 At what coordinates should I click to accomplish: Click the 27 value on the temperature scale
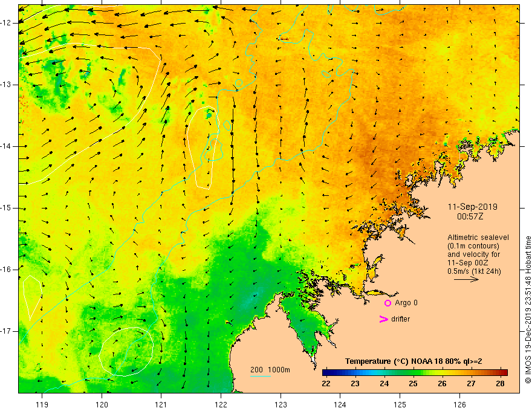point(471,384)
